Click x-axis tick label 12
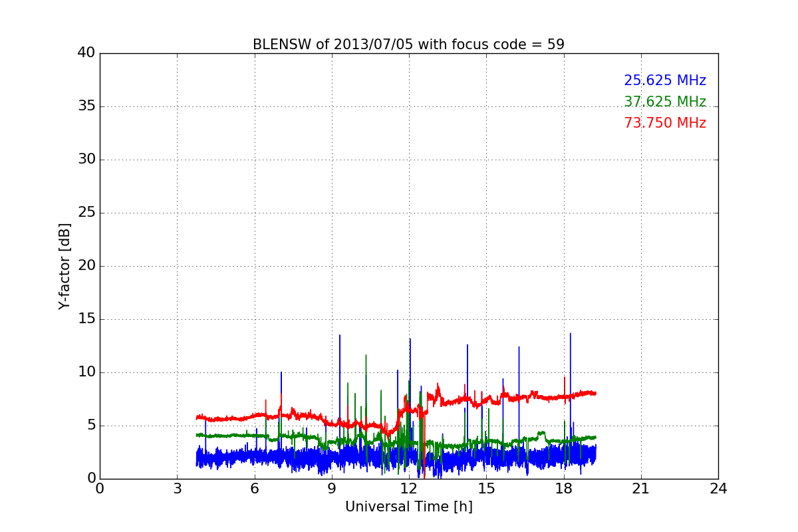 (x=409, y=489)
